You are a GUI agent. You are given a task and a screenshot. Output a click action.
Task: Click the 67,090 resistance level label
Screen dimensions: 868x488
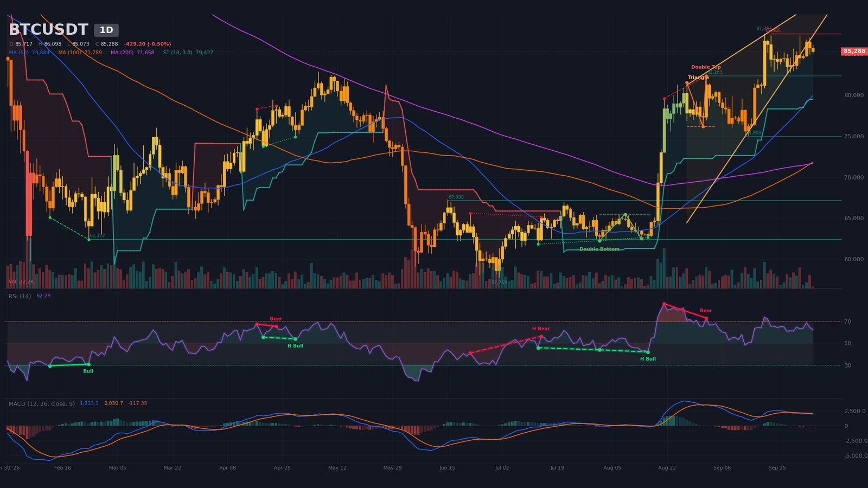tap(456, 197)
